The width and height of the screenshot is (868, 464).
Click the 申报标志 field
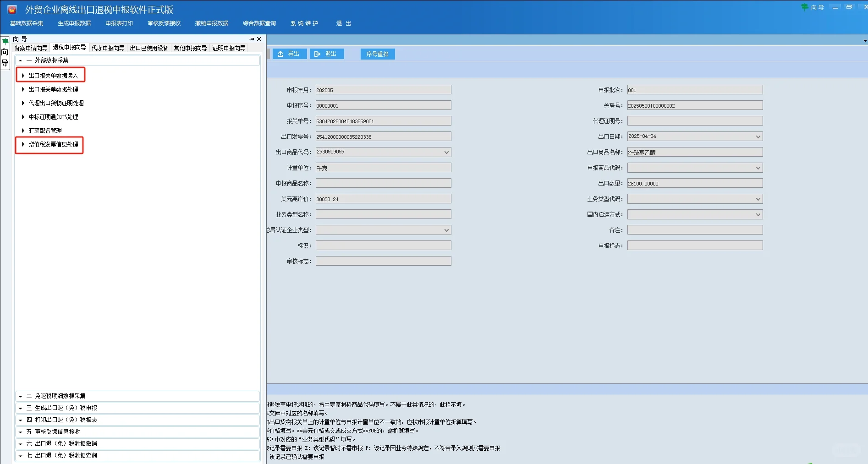[695, 246]
